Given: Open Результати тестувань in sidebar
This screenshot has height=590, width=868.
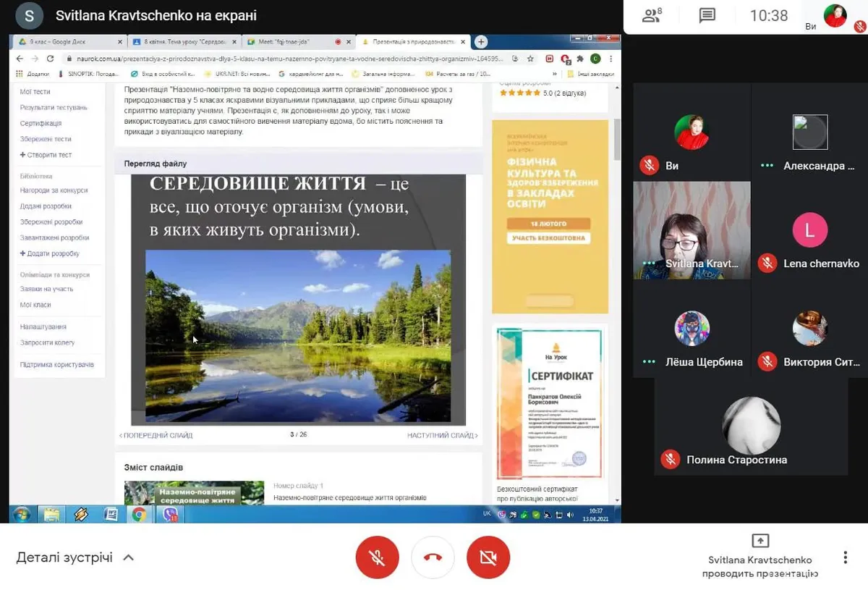Looking at the screenshot, I should pyautogui.click(x=54, y=108).
